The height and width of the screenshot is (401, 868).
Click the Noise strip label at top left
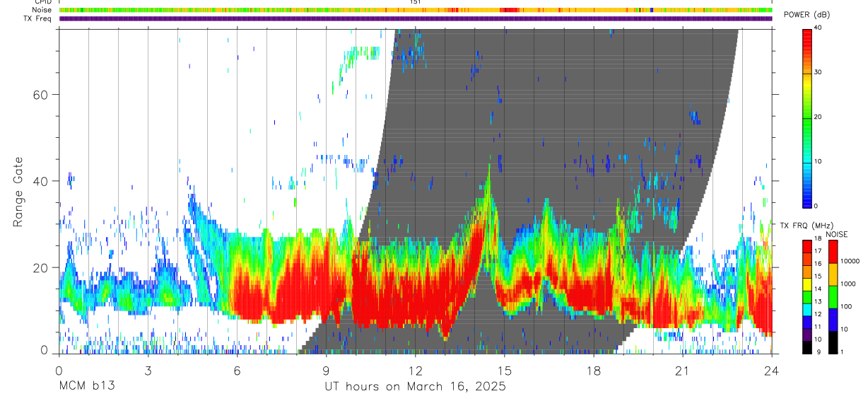point(42,10)
